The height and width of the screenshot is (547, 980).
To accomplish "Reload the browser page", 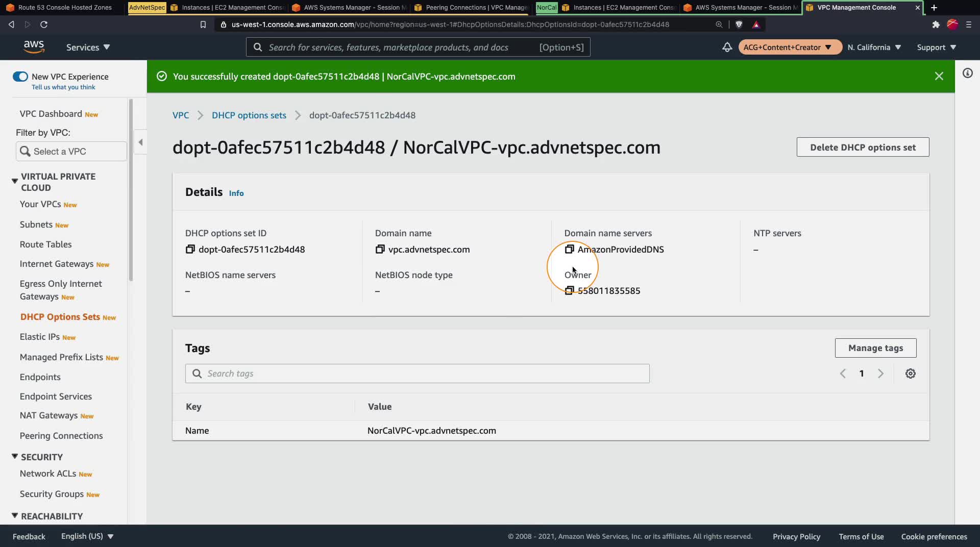I will click(x=44, y=24).
